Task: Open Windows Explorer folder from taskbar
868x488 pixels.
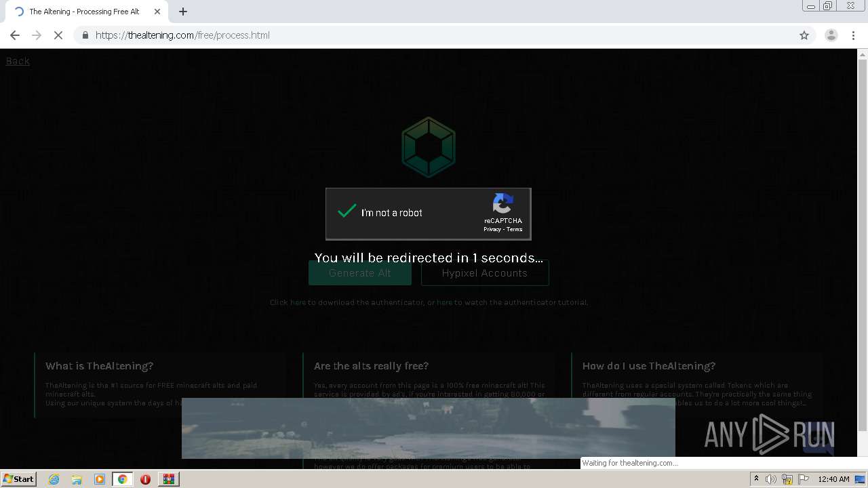Action: [77, 479]
